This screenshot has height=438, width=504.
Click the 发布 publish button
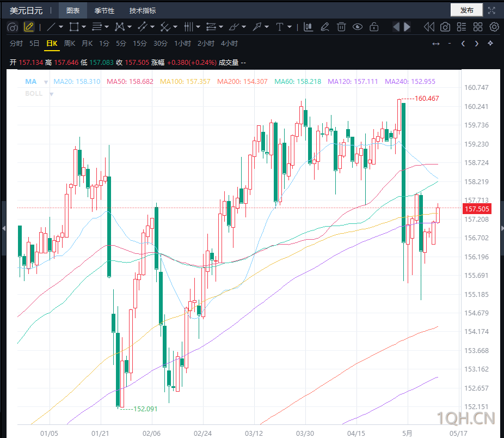[x=466, y=10]
